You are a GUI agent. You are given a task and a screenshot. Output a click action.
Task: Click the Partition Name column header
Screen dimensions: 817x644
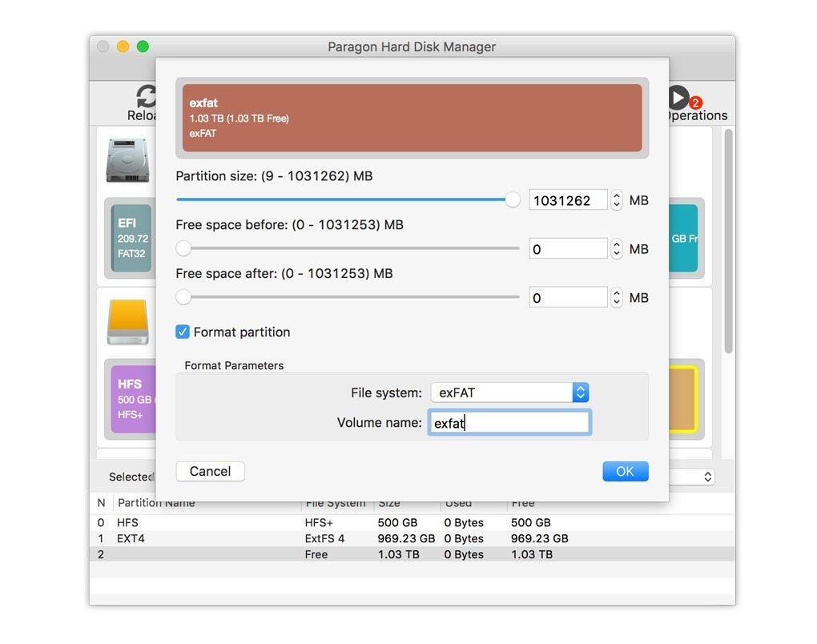coord(156,503)
